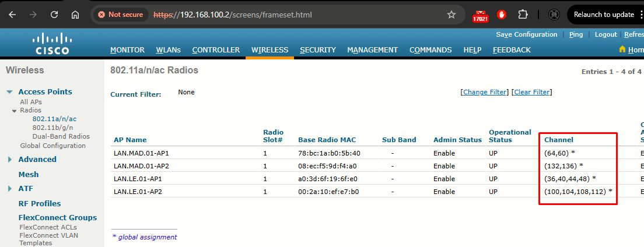The width and height of the screenshot is (644, 247).
Task: Click the Ping link
Action: (x=576, y=34)
